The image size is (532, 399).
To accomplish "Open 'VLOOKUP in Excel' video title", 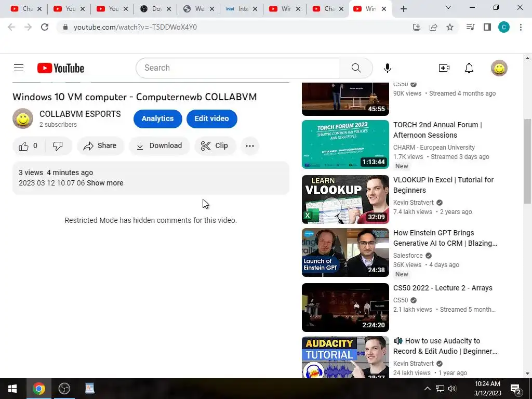I will (x=444, y=185).
